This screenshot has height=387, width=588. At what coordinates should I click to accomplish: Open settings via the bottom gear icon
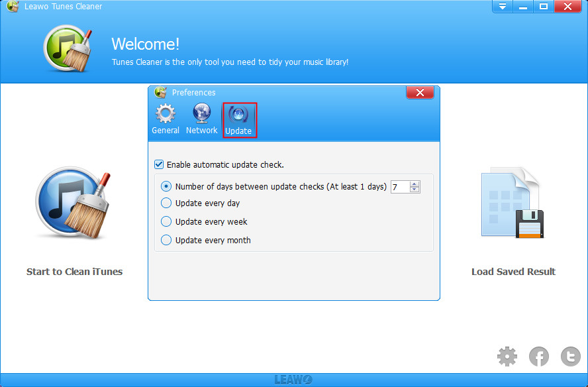point(507,357)
